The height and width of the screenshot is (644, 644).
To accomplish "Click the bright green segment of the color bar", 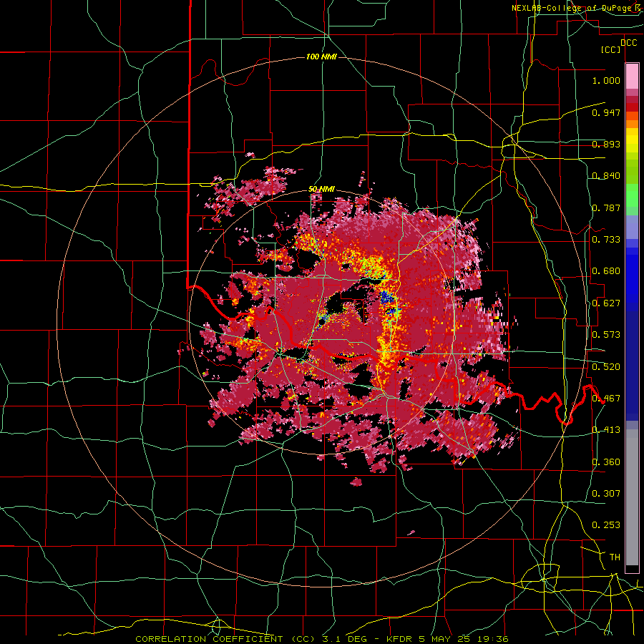I will tap(632, 195).
